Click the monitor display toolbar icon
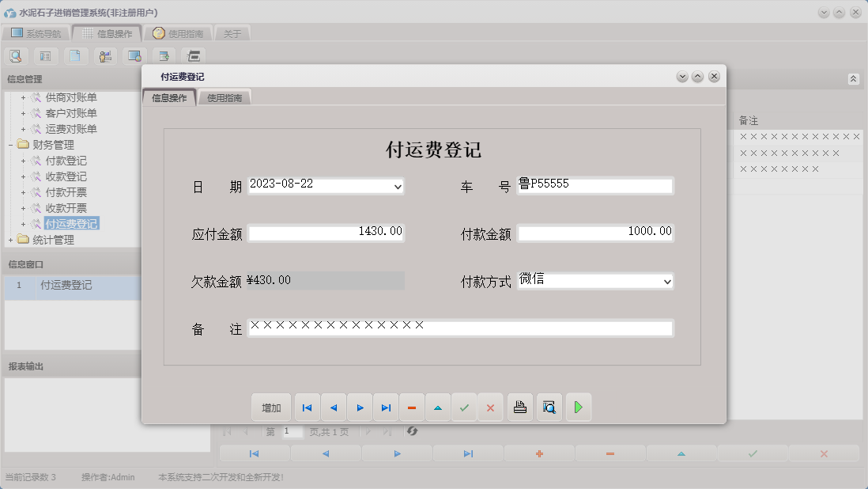Image resolution: width=868 pixels, height=489 pixels. [134, 55]
